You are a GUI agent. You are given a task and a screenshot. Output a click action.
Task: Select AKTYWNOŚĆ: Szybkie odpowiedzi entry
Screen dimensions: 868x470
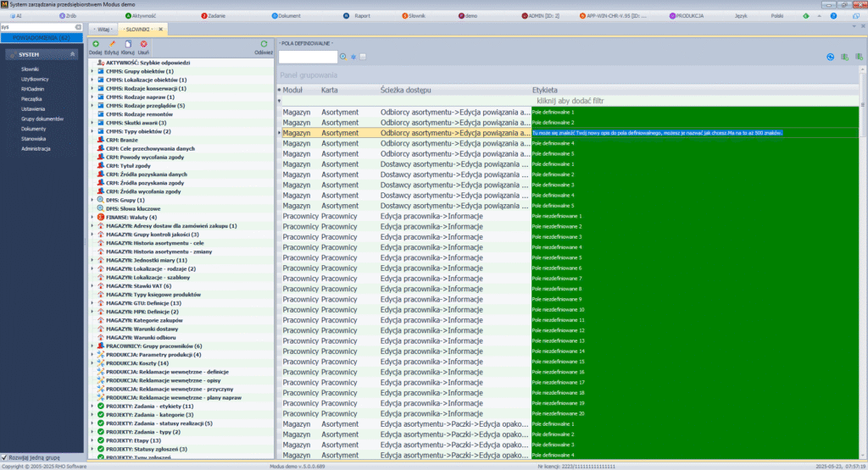147,63
